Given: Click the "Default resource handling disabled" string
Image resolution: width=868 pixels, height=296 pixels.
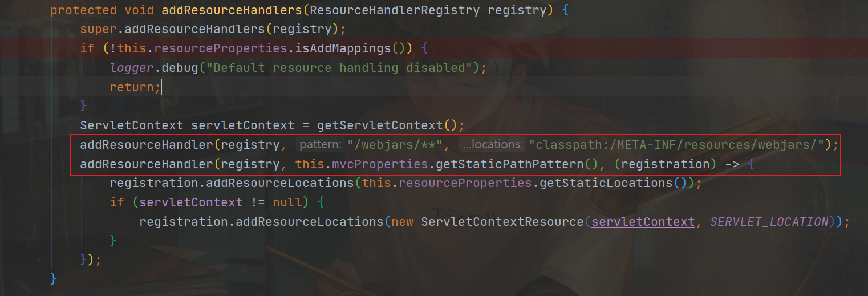Looking at the screenshot, I should pos(339,68).
